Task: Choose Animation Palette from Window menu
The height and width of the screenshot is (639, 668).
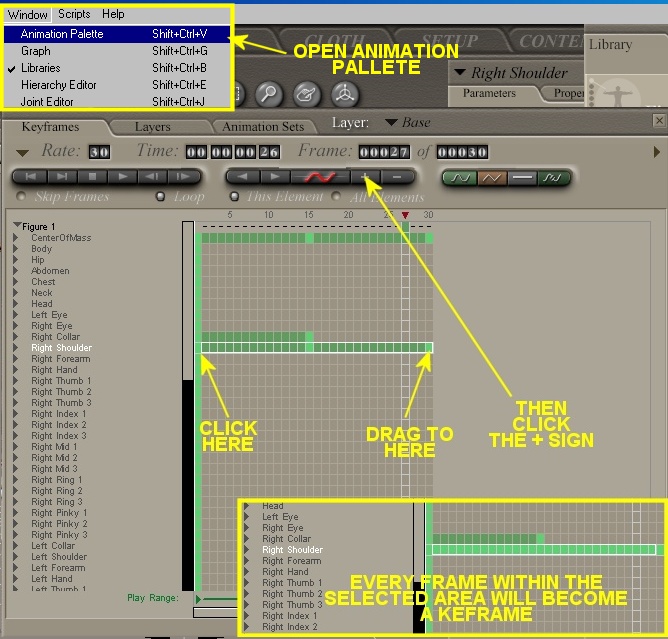Action: (x=62, y=34)
